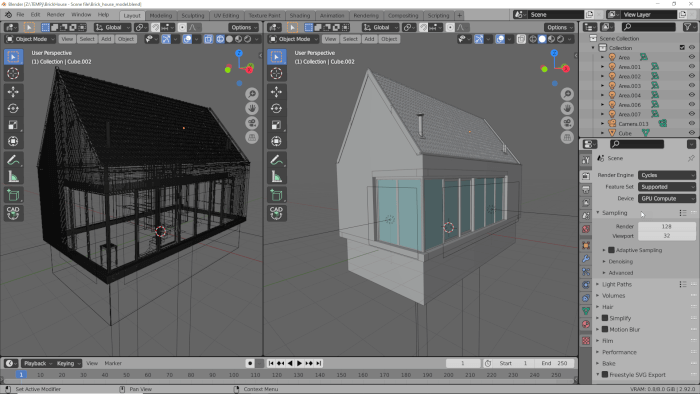Select the Move tool in left viewport

click(x=13, y=91)
